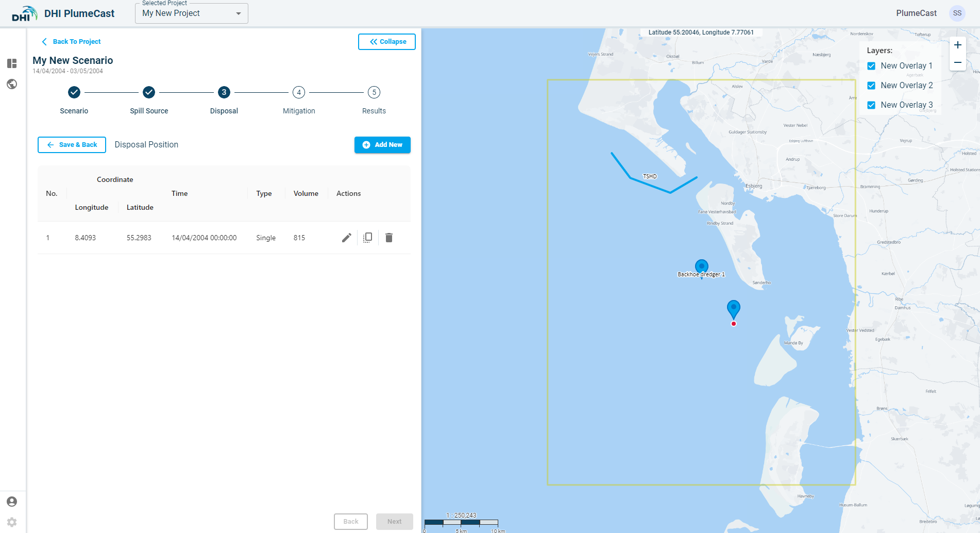Go to the Spill Source step

point(149,93)
